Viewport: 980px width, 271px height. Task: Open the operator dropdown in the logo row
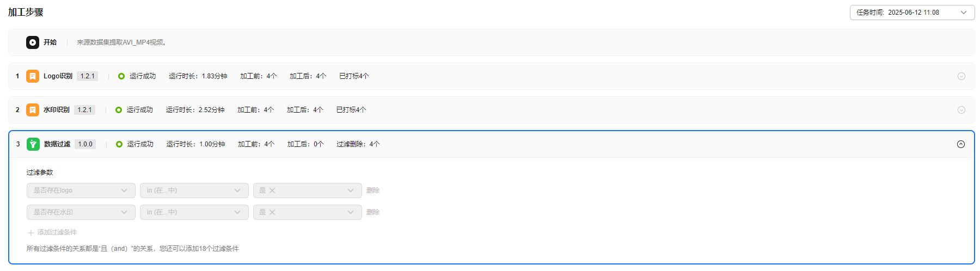tap(194, 190)
